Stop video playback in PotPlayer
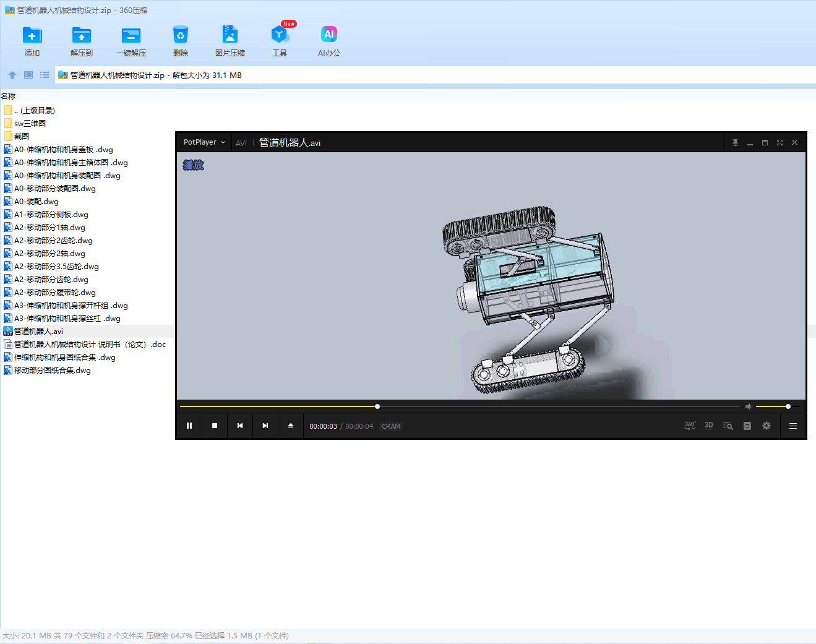 (215, 426)
